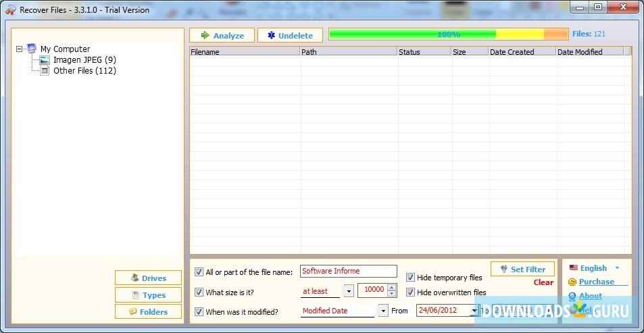Click the funnel icon on Set Filter
644x333 pixels.
click(504, 269)
